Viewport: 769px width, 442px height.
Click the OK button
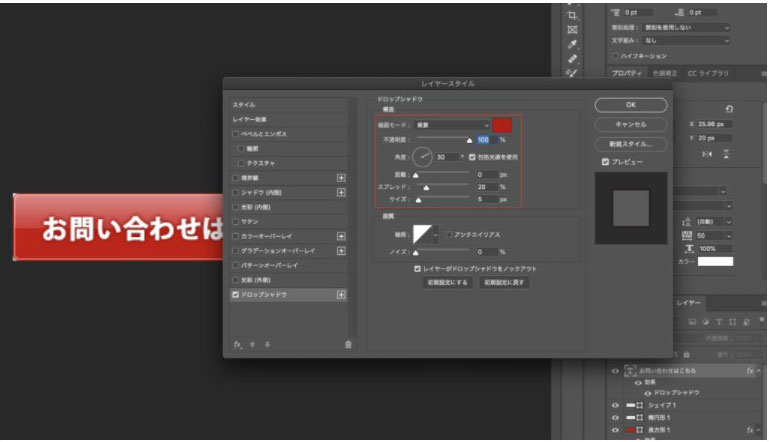tap(630, 105)
